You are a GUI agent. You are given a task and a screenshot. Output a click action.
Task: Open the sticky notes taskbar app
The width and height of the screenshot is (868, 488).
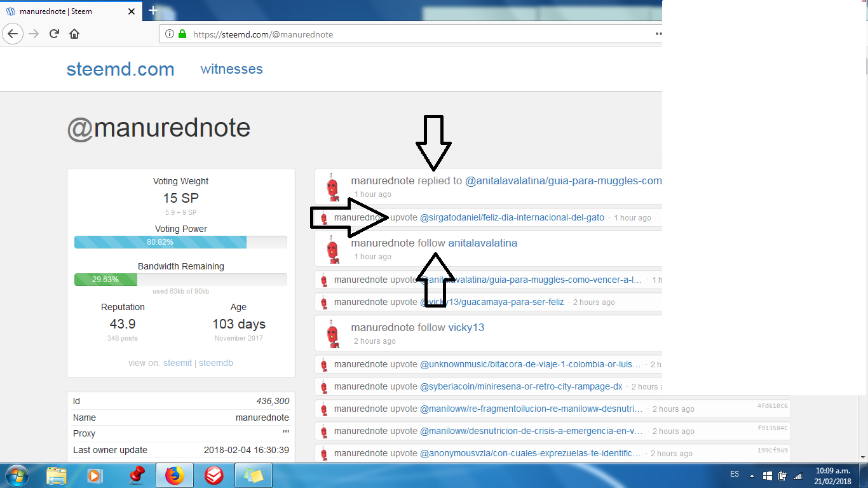tap(254, 475)
